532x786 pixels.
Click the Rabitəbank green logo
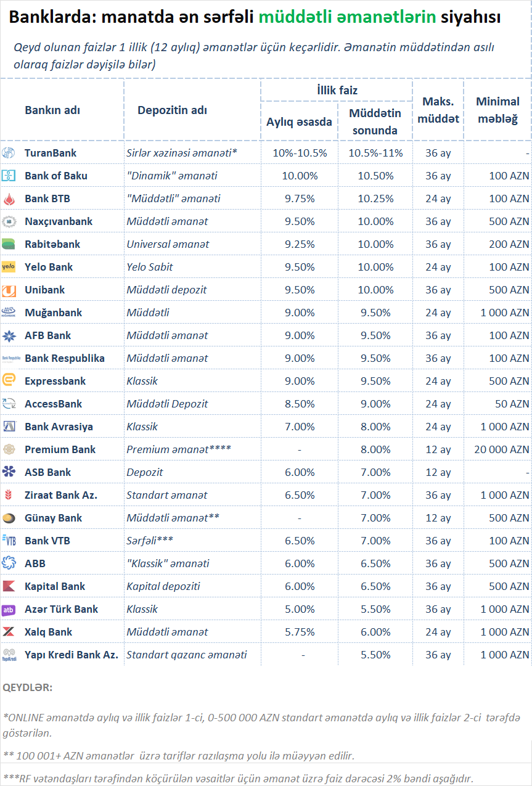9,244
